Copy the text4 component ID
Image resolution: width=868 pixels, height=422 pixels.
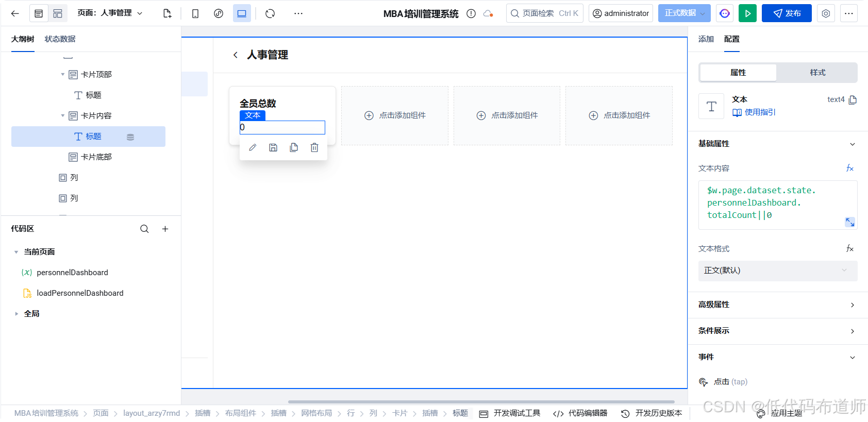853,100
